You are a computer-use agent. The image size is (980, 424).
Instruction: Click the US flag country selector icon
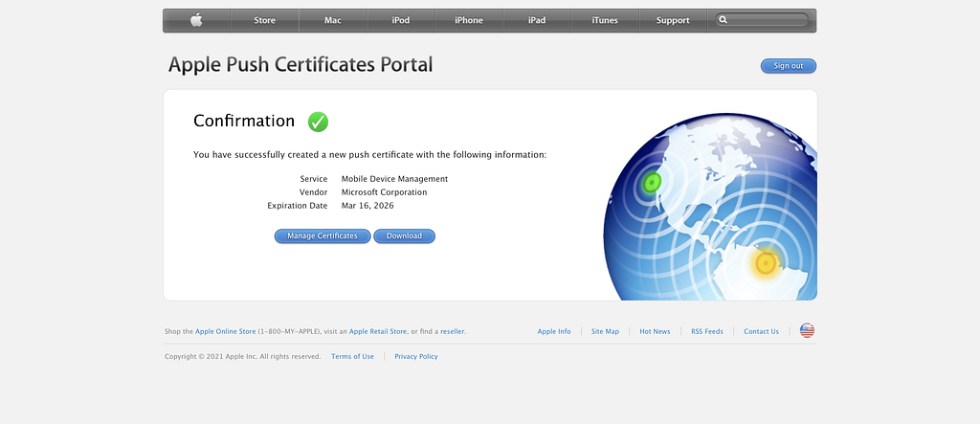point(807,331)
